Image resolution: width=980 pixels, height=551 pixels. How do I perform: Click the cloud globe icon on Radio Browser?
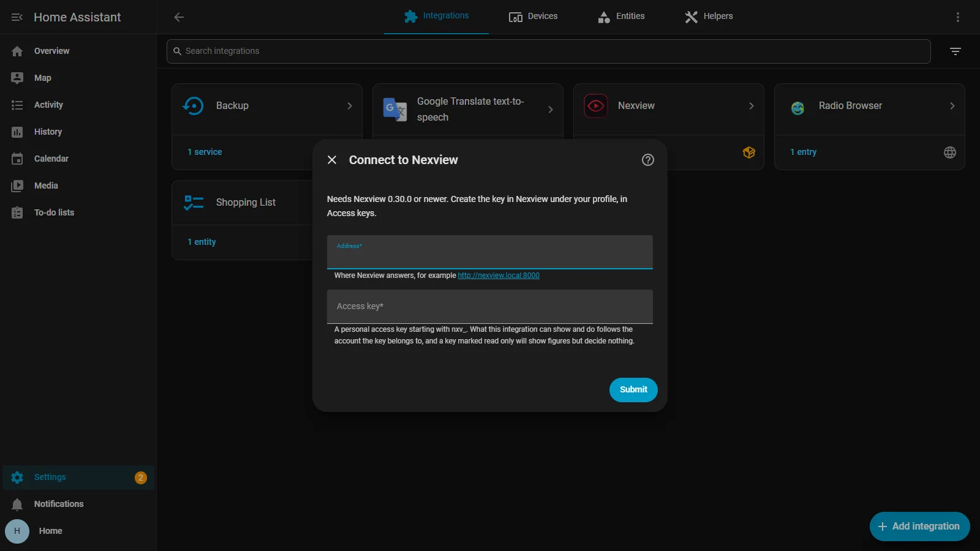(x=950, y=152)
